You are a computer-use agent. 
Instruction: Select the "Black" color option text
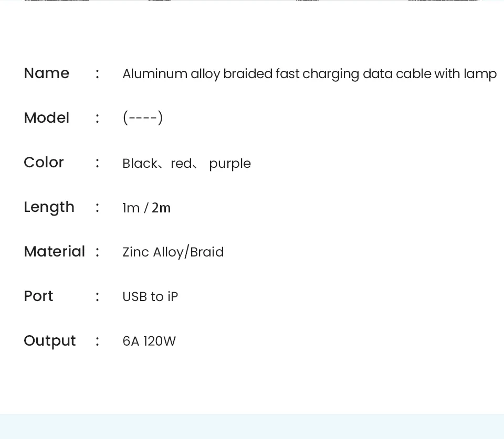(x=140, y=164)
